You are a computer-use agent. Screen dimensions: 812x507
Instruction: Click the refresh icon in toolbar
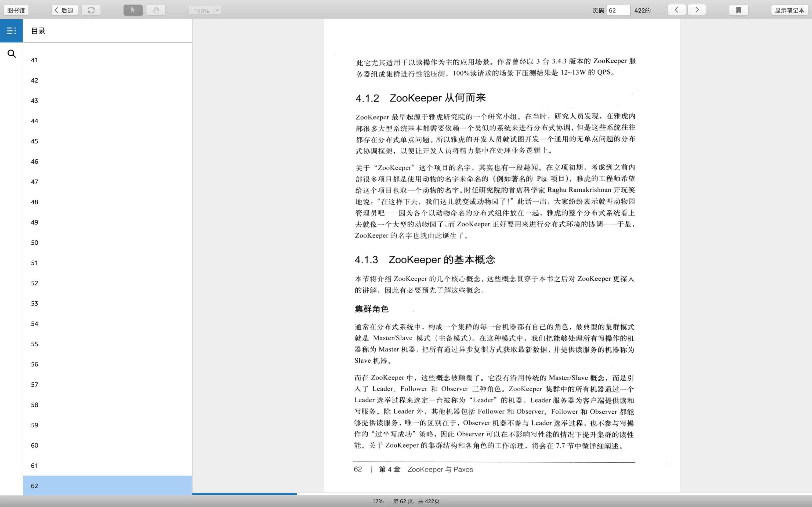[91, 10]
